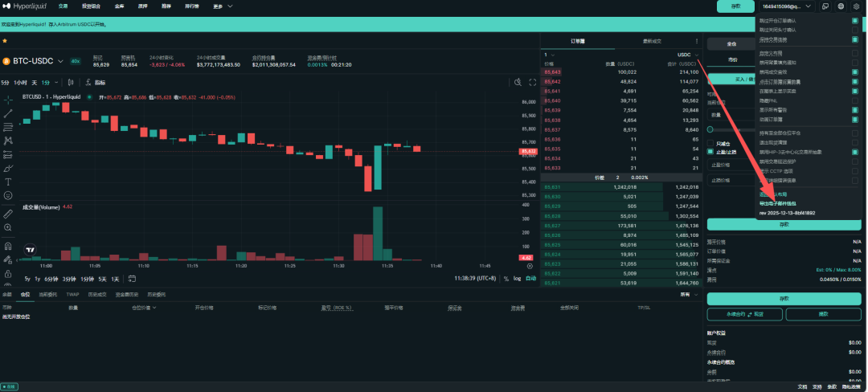Open order book grouping dropdown showing 1
This screenshot has width=868, height=392.
(x=550, y=55)
